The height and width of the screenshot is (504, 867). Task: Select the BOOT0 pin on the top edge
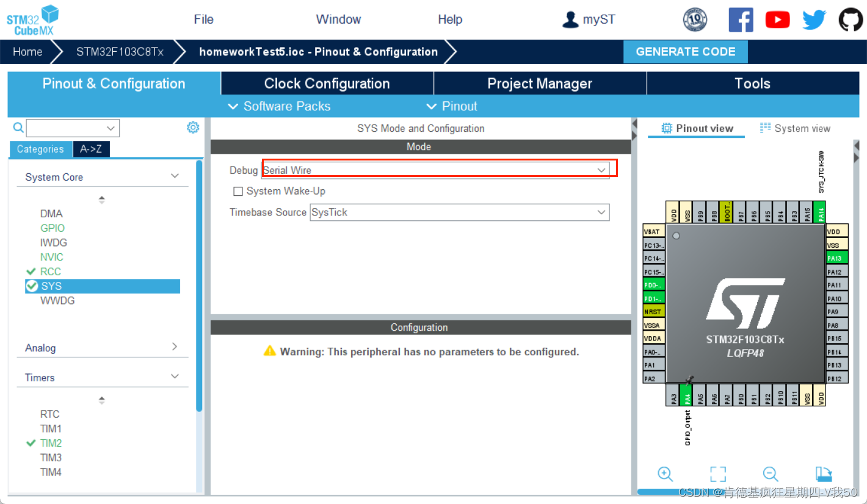(x=727, y=212)
